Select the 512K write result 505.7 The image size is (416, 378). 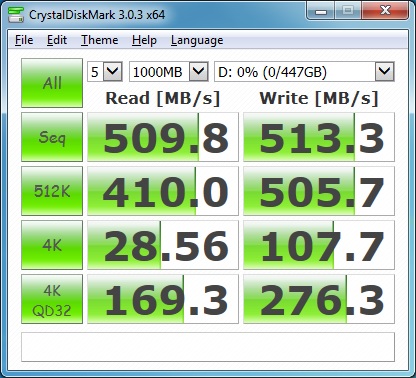[319, 191]
